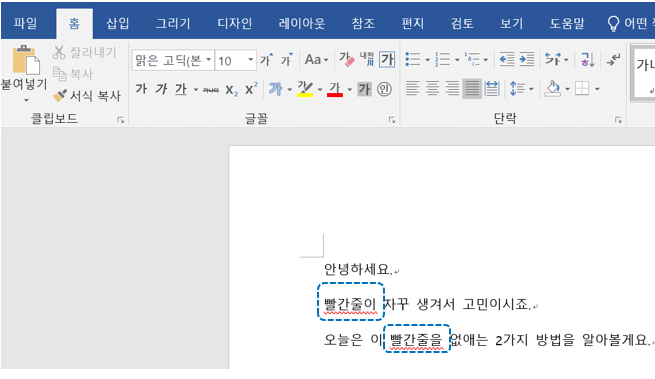Apply red font color

(x=335, y=89)
